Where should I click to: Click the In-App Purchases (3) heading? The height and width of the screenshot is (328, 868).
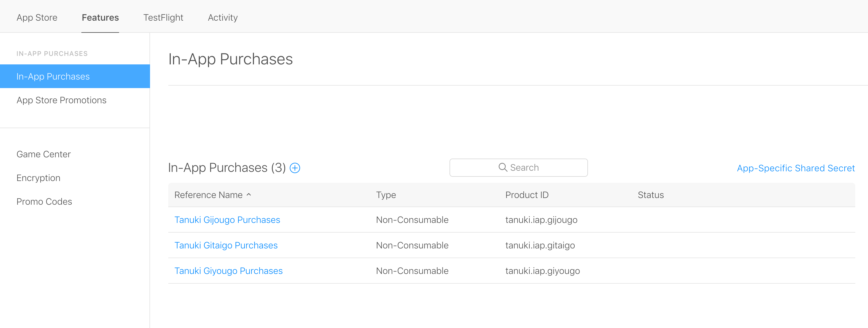[227, 168]
